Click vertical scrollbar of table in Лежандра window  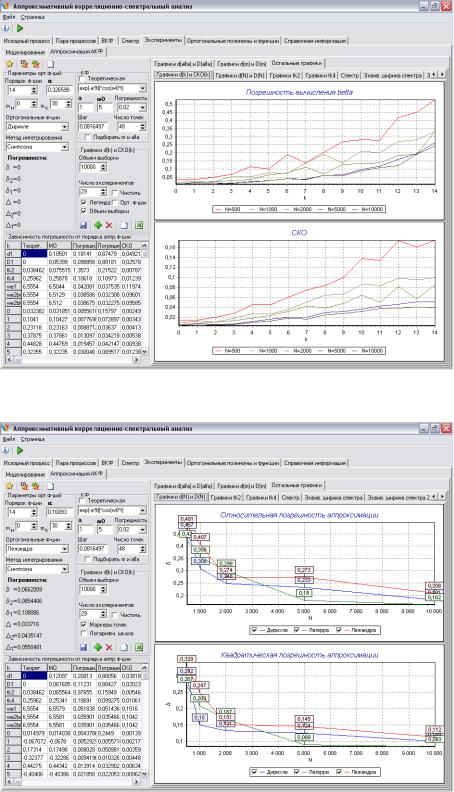(145, 721)
